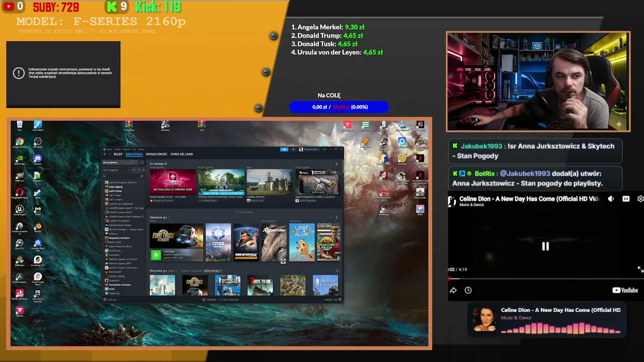The height and width of the screenshot is (362, 644).
Task: Click the Strona główna library button
Action: tap(120, 162)
